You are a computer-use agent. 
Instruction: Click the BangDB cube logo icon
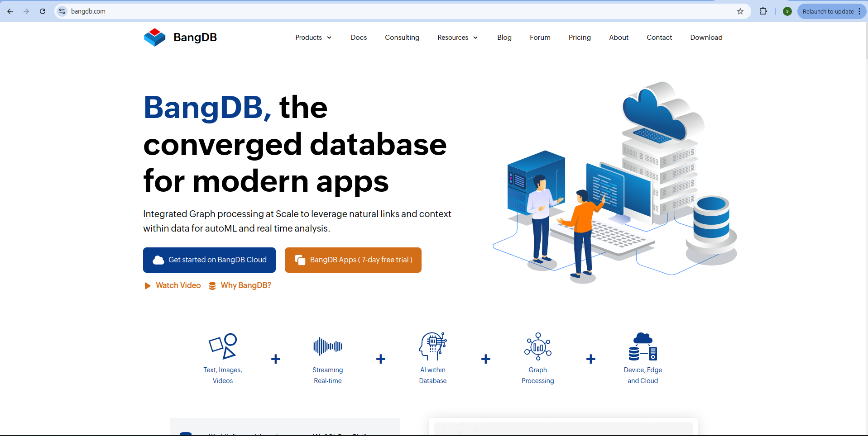tap(155, 37)
